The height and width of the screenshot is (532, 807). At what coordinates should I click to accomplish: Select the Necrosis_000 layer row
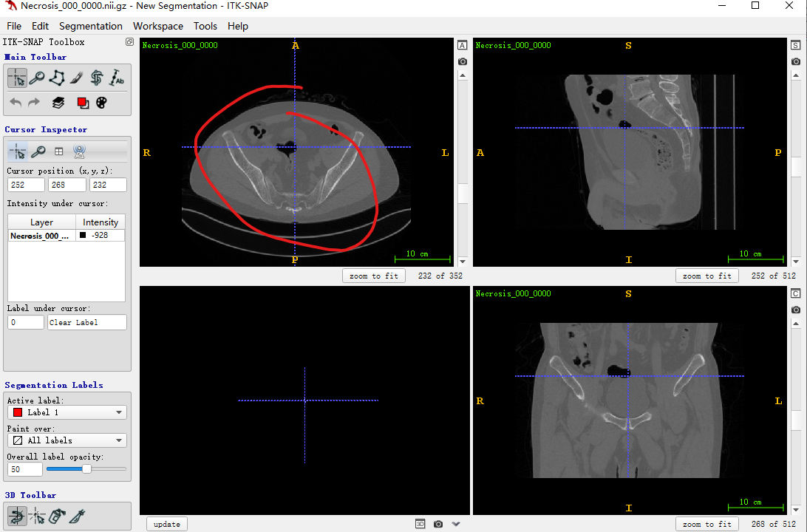(67, 236)
